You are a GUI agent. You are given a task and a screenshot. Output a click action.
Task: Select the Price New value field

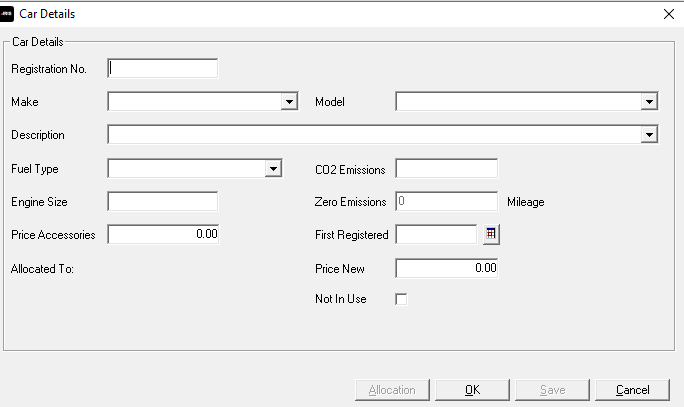coord(446,268)
